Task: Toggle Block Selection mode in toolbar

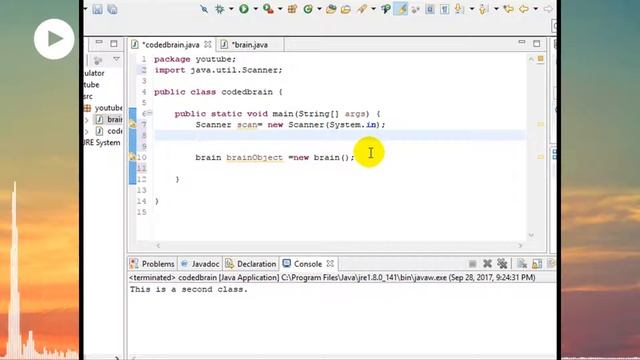Action: (430, 9)
